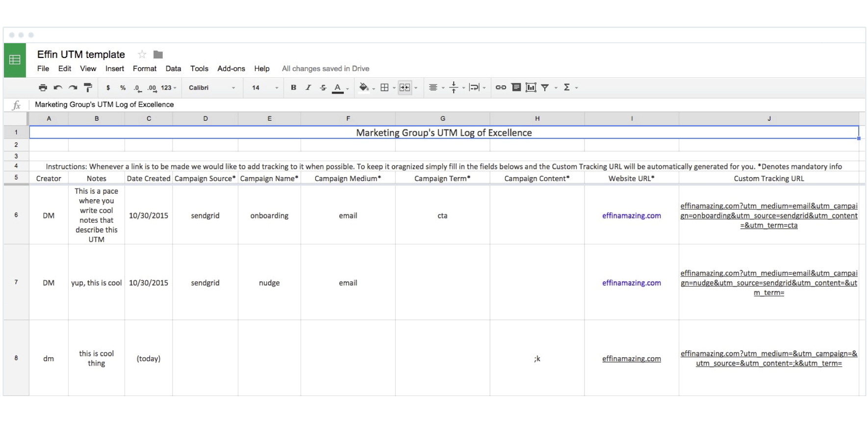Select column header J
Viewport: 868px width, 422px height.
769,118
